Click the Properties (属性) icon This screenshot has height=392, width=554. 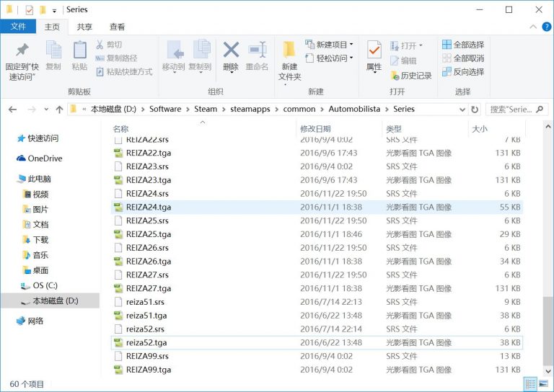pyautogui.click(x=374, y=50)
